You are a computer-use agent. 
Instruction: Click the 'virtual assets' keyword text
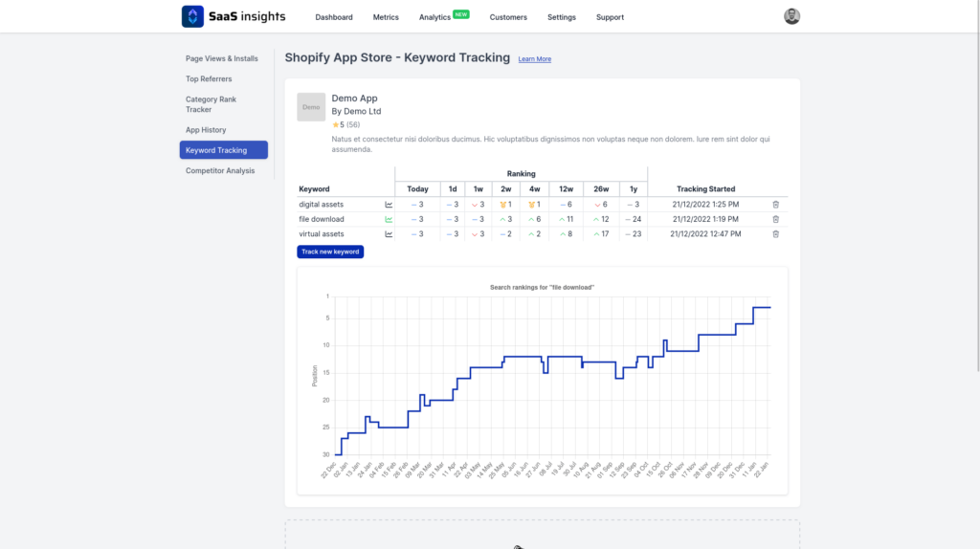[x=322, y=234]
